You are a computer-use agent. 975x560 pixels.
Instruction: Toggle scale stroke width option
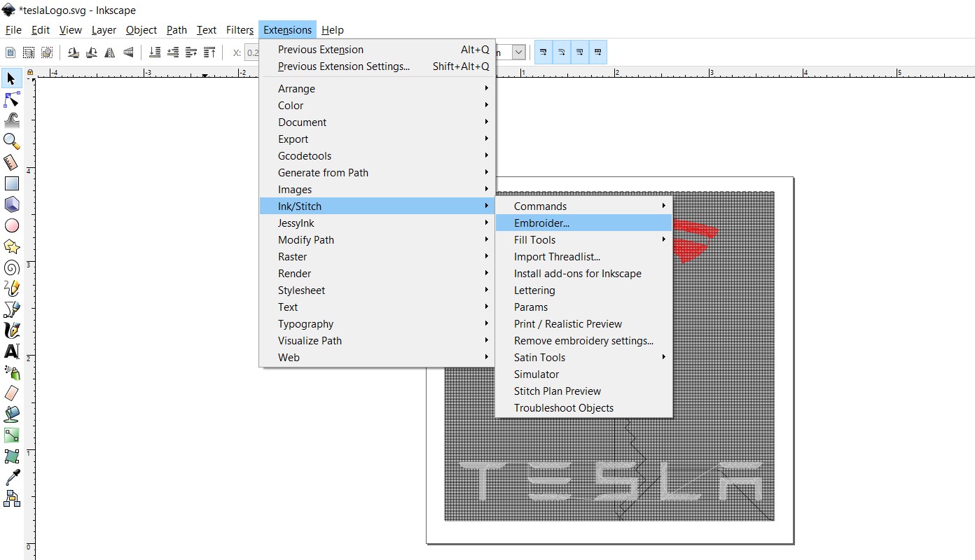click(544, 52)
